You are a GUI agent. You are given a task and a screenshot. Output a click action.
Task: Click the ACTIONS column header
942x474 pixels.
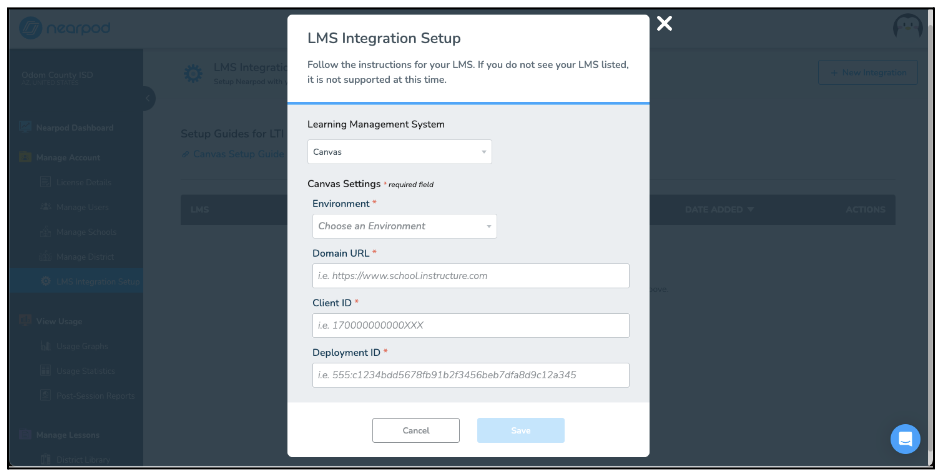click(x=865, y=210)
